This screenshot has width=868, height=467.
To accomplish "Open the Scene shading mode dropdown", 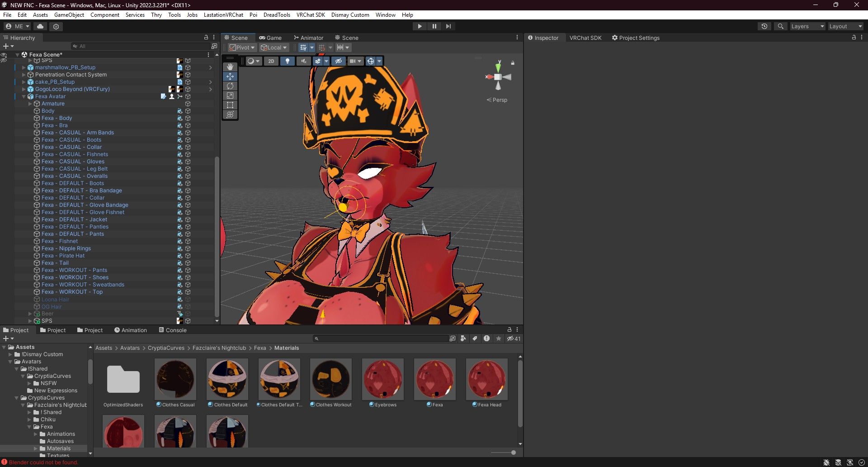I will (x=253, y=61).
